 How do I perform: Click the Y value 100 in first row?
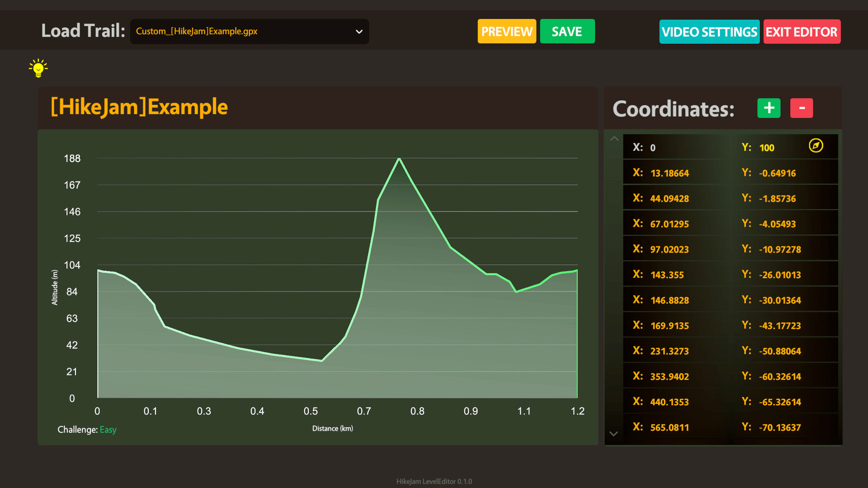[x=766, y=148]
